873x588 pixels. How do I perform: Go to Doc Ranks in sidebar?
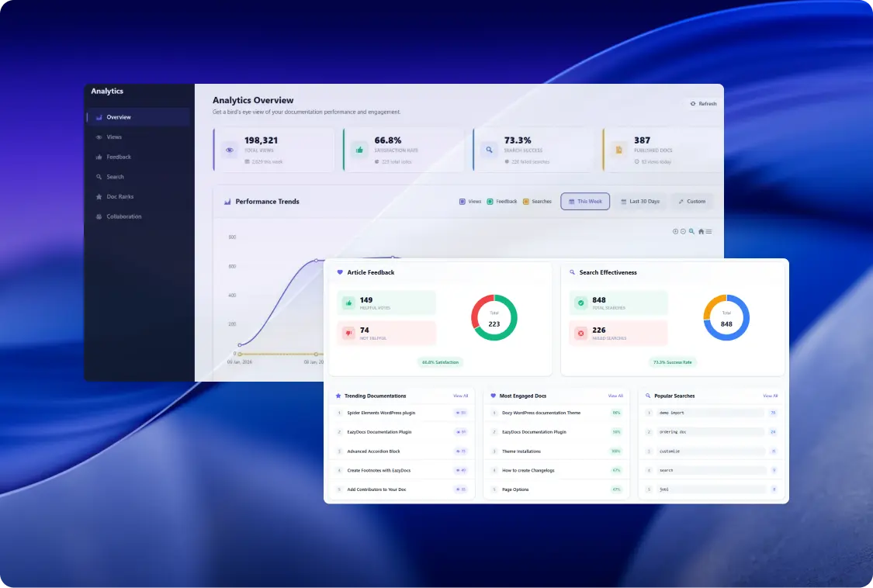coord(120,197)
